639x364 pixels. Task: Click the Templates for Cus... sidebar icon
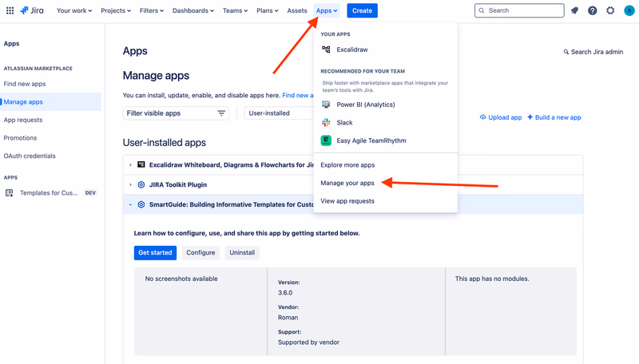click(x=10, y=193)
